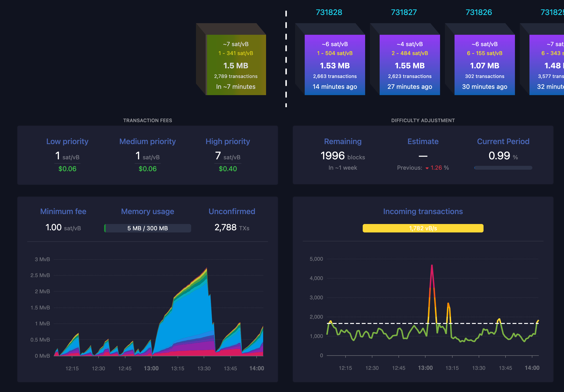Open the Incoming transactions chart title

point(423,211)
